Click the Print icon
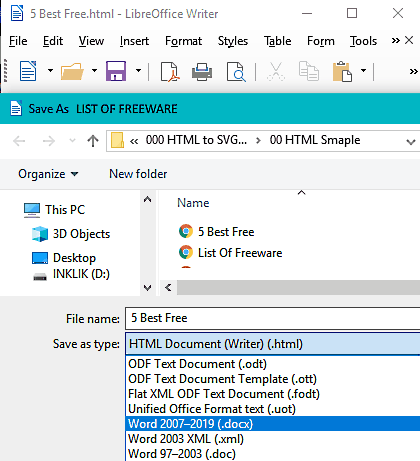The height and width of the screenshot is (461, 420). point(202,71)
